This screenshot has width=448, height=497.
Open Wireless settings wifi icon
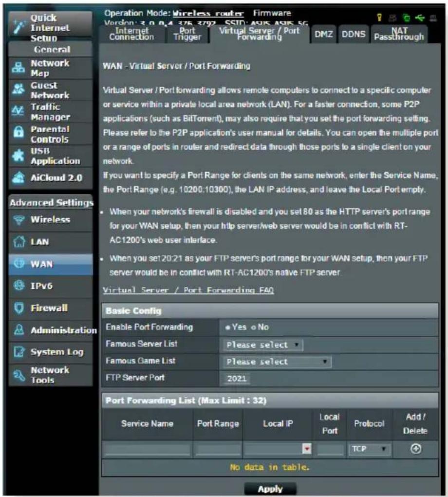19,220
